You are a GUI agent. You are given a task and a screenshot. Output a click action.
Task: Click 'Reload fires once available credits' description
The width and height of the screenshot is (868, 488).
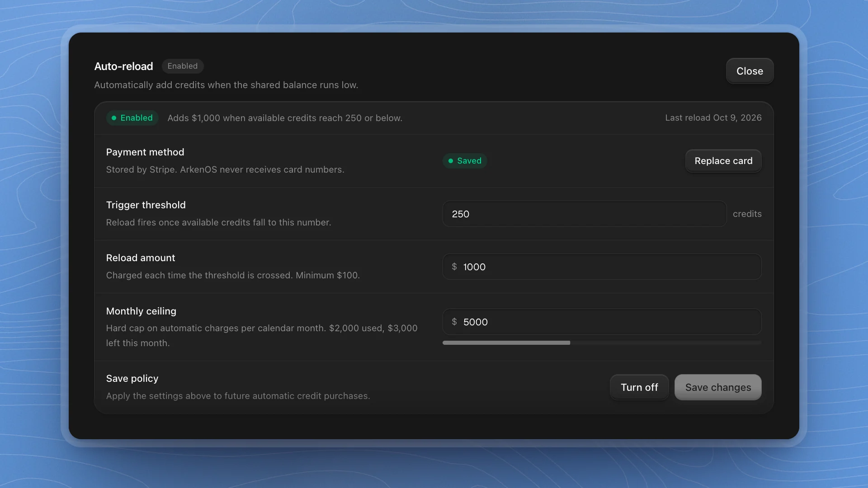coord(219,222)
